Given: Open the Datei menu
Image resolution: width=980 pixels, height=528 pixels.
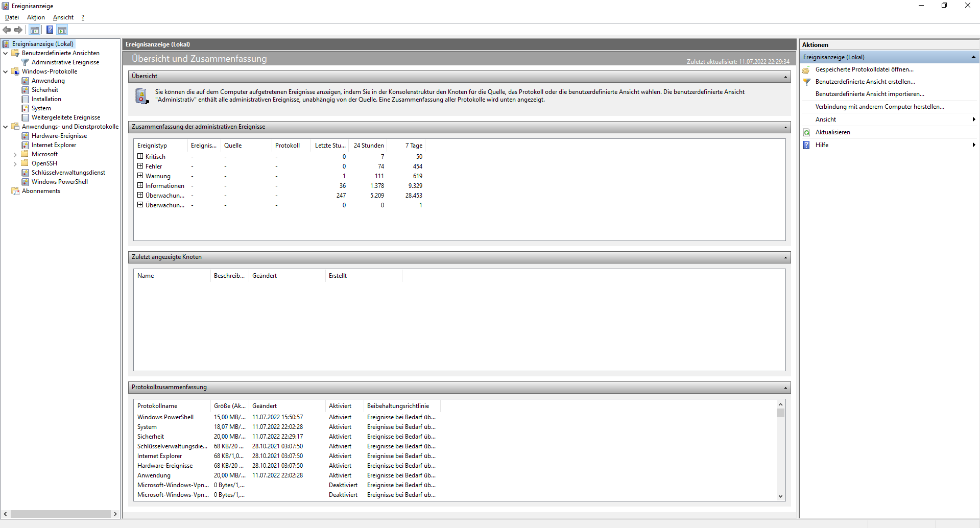Looking at the screenshot, I should [x=12, y=17].
